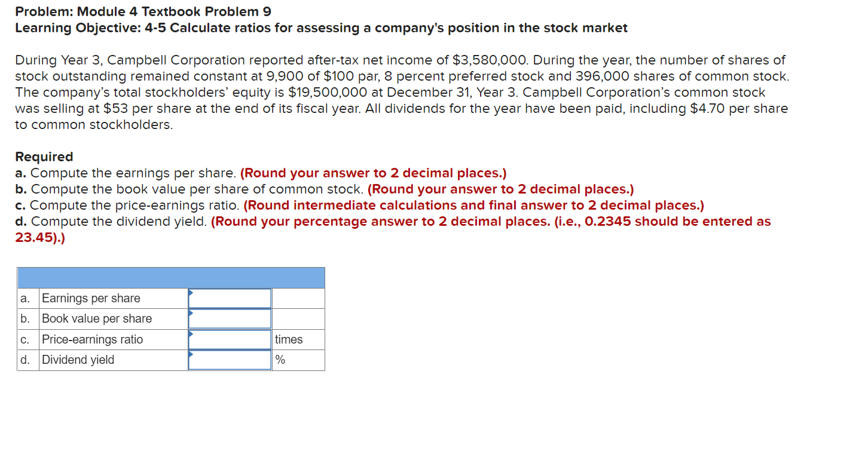868x466 pixels.
Task: Click the blue triangle marker on Book value field
Action: 191,312
